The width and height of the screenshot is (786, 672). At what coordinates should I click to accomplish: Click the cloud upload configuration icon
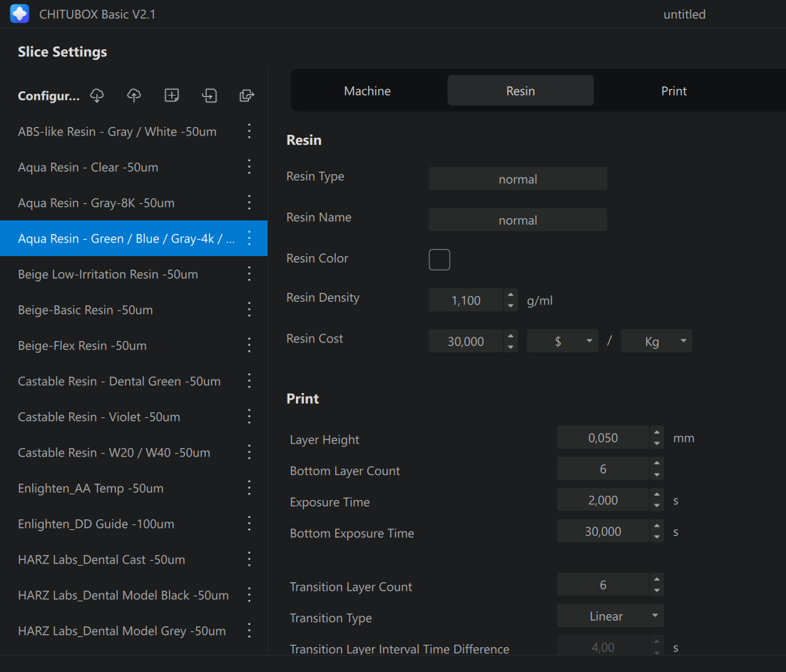click(134, 96)
